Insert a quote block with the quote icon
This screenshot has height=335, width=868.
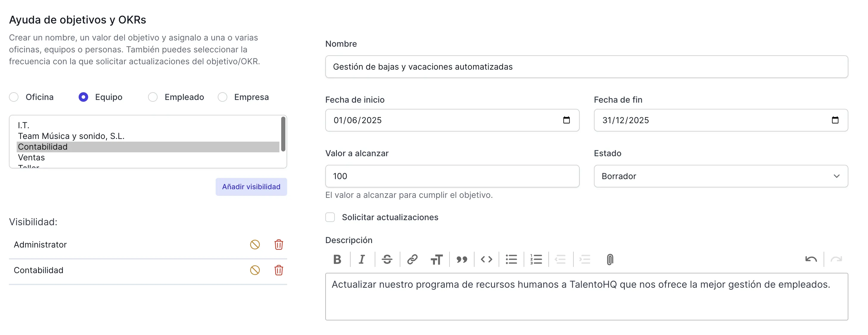click(461, 259)
